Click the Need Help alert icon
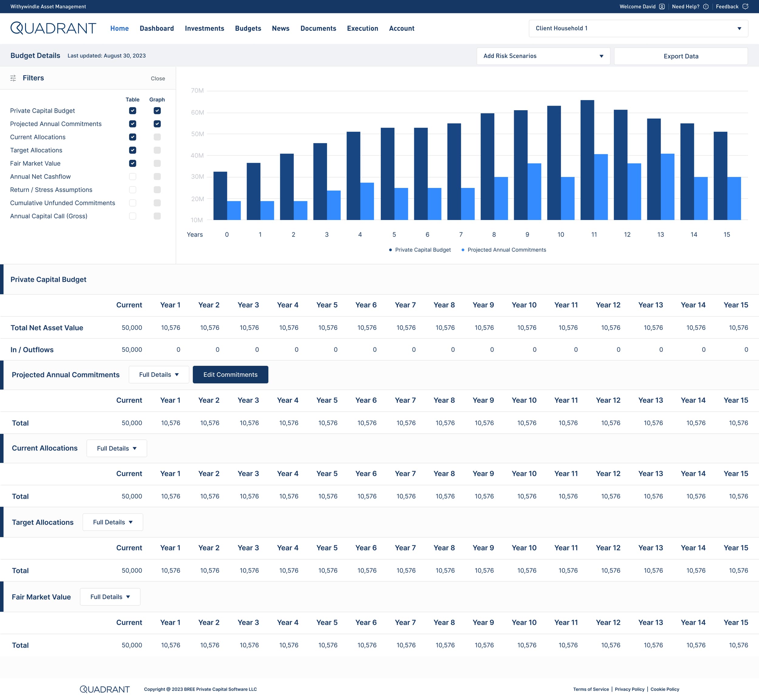This screenshot has width=759, height=700. tap(706, 6)
